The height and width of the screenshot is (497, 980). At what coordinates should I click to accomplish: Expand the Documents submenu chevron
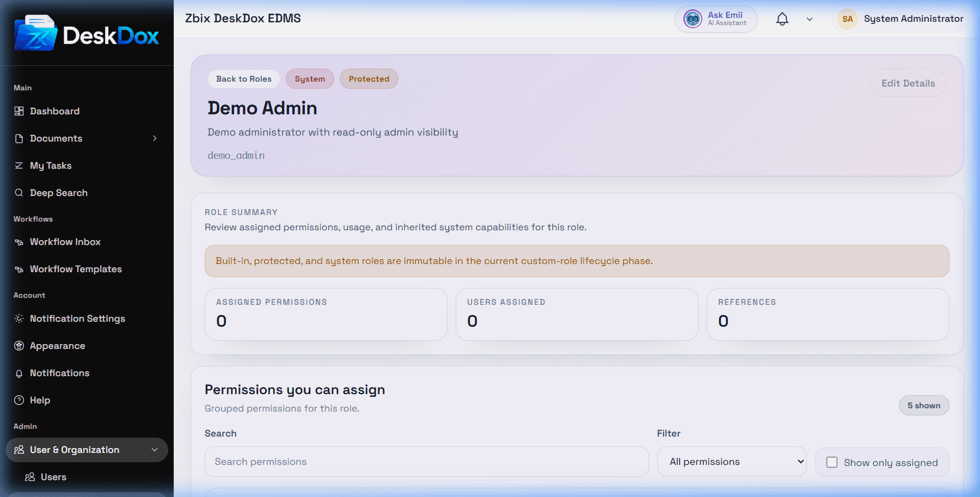155,138
